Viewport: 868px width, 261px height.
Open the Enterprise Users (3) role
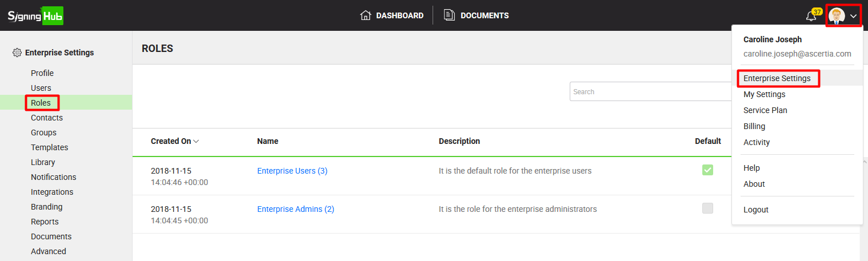(292, 171)
